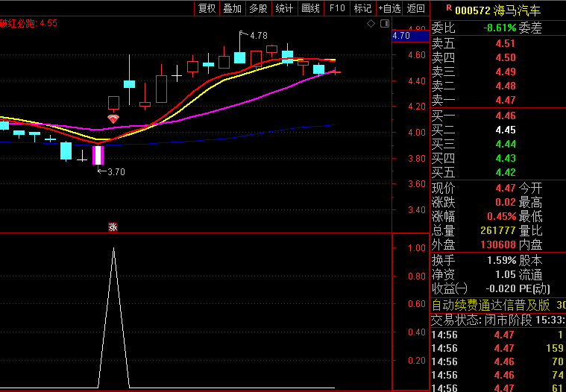Click the 涨跌 value 0.02
The image size is (566, 392).
(x=506, y=202)
